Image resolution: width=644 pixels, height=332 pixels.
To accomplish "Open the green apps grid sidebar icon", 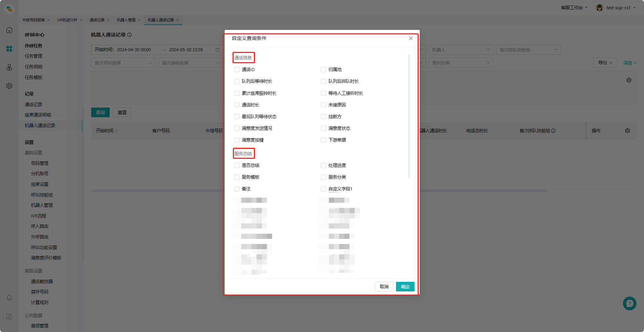I will click(x=9, y=49).
